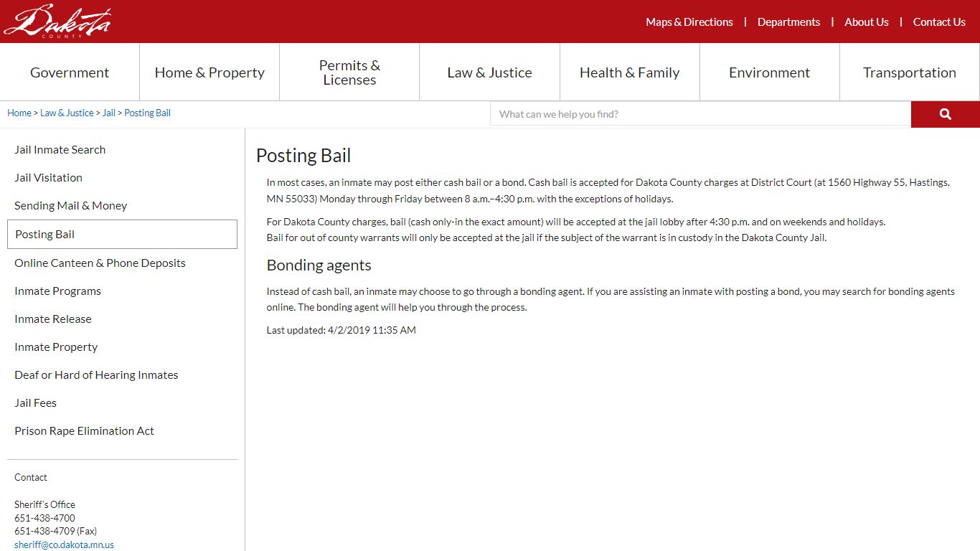Click the magnifying glass search button
The image size is (980, 551).
pyautogui.click(x=945, y=114)
